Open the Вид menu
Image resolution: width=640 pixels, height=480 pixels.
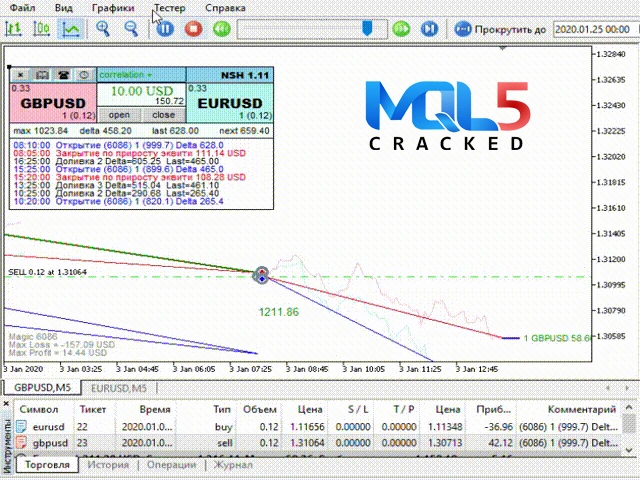click(x=63, y=8)
